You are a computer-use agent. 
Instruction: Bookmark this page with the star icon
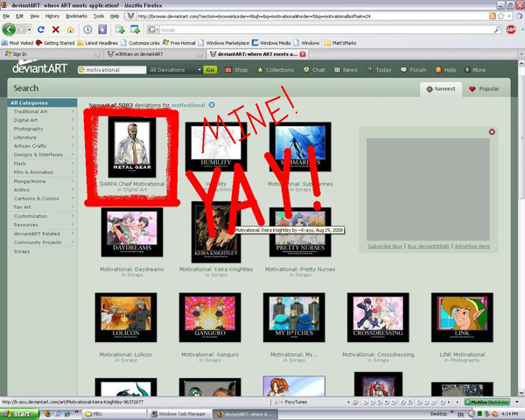[x=500, y=16]
